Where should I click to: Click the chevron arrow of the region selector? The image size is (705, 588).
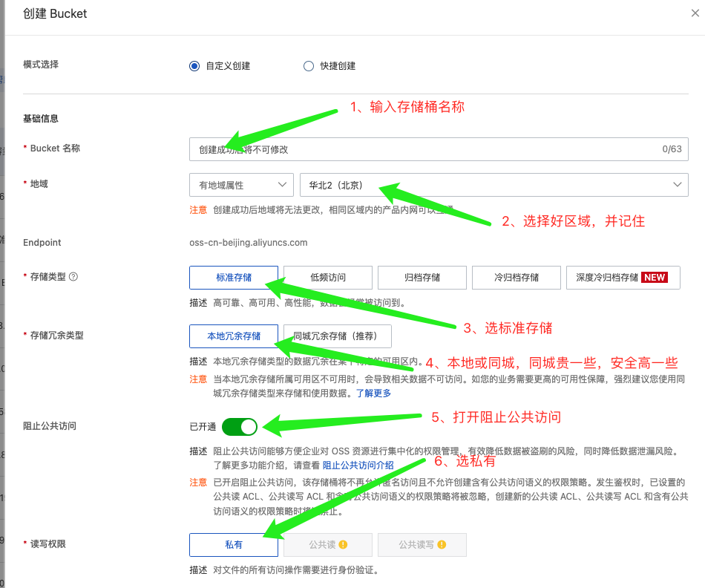point(677,185)
